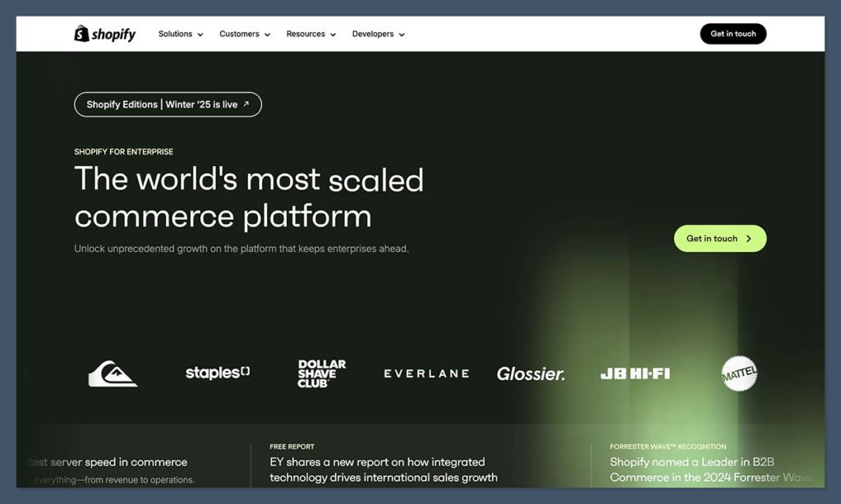Open the Developers dropdown menu
841x504 pixels.
pos(378,34)
